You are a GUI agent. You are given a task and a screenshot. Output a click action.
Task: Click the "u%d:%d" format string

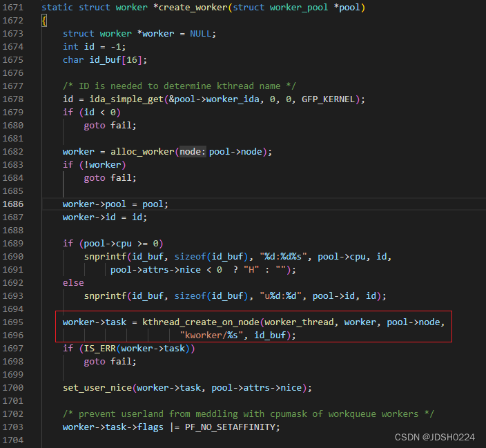[x=281, y=295]
